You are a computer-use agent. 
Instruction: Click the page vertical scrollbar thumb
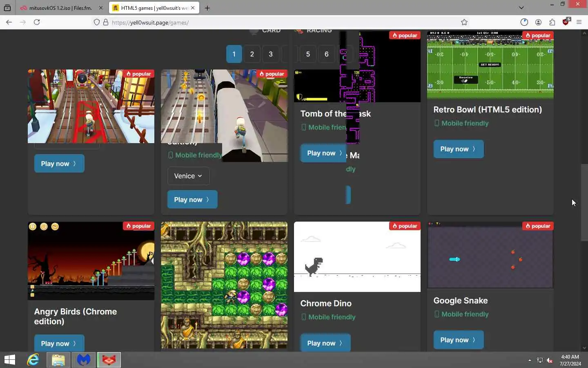coord(584,202)
